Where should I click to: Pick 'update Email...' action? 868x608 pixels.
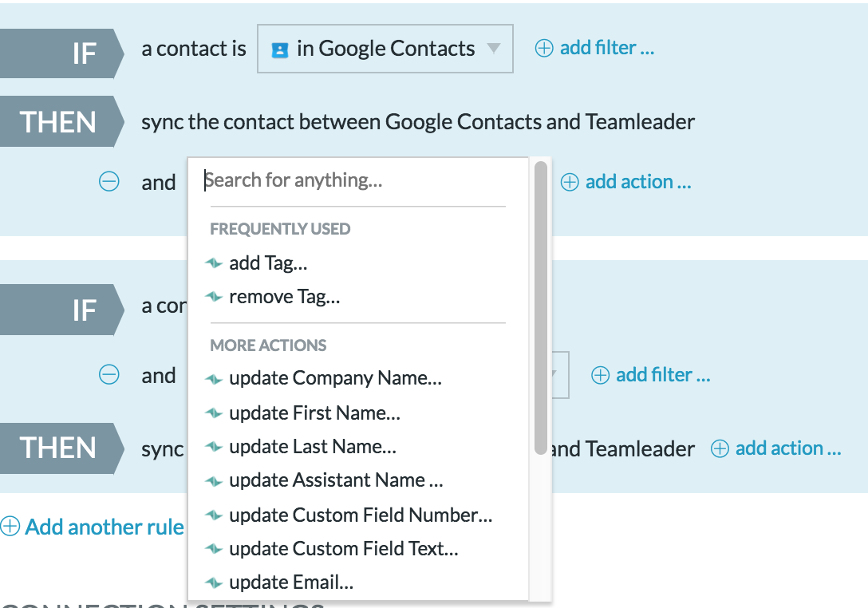[x=291, y=582]
